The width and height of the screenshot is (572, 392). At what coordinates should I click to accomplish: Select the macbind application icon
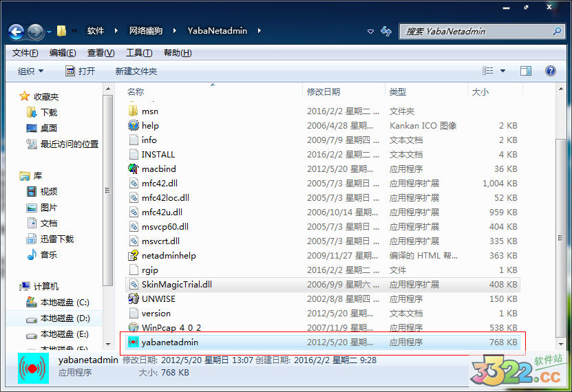coord(134,169)
